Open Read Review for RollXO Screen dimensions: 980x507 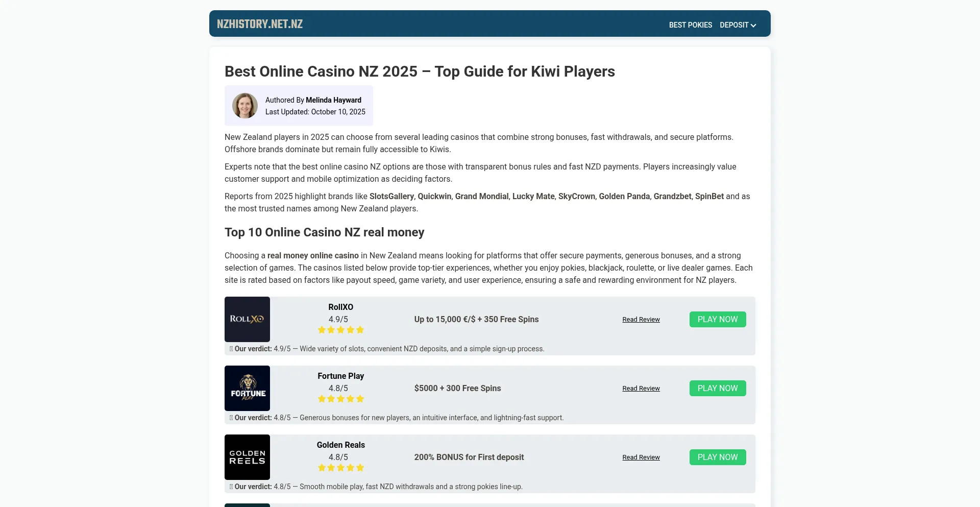point(641,320)
